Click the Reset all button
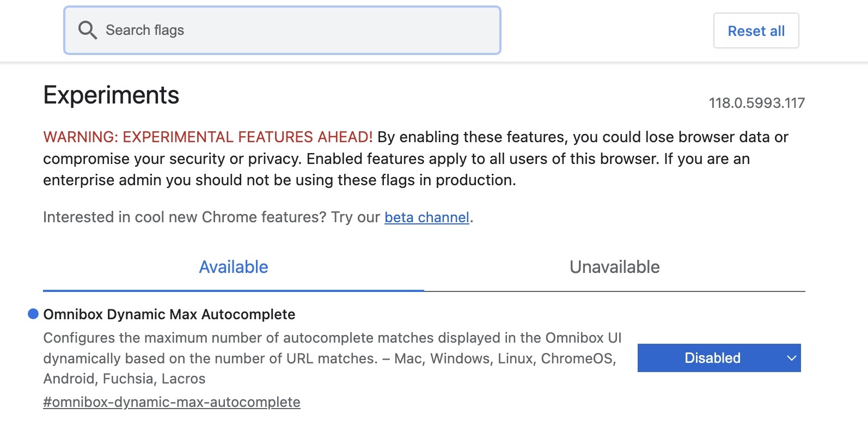Viewport: 868px width, 426px height. (756, 31)
